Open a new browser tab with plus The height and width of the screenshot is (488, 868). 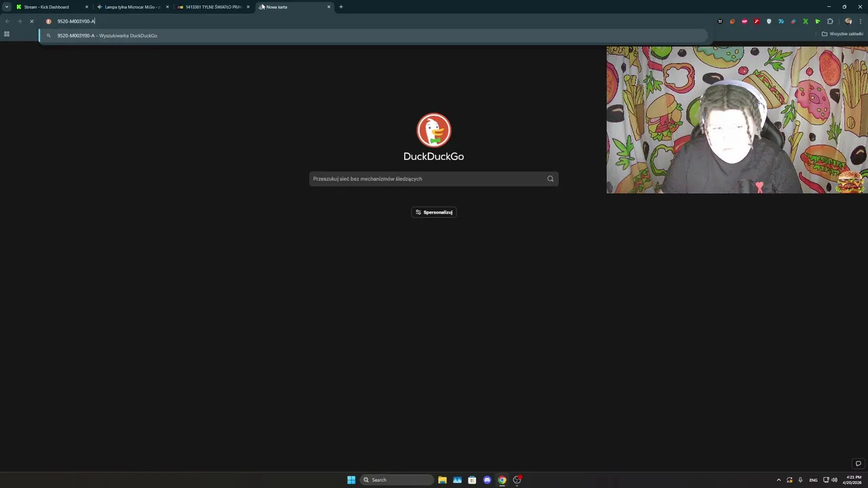tap(341, 7)
